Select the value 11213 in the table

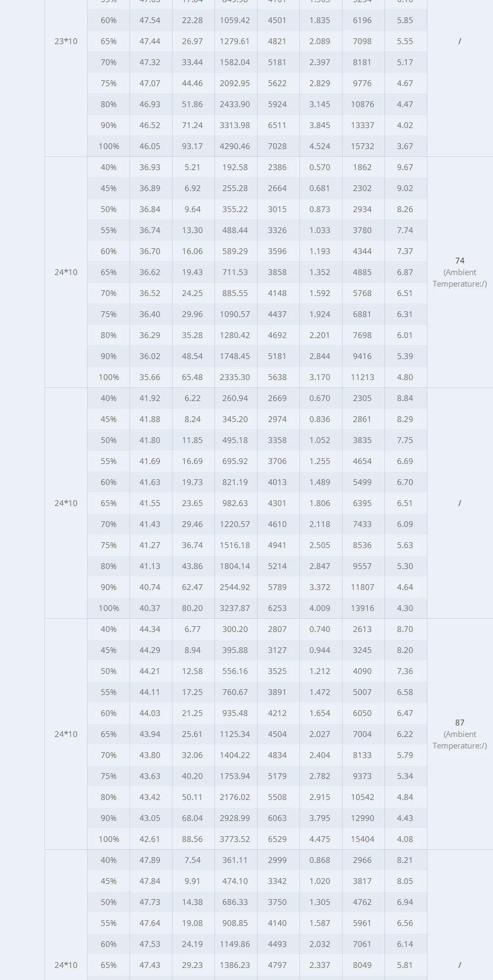[362, 377]
